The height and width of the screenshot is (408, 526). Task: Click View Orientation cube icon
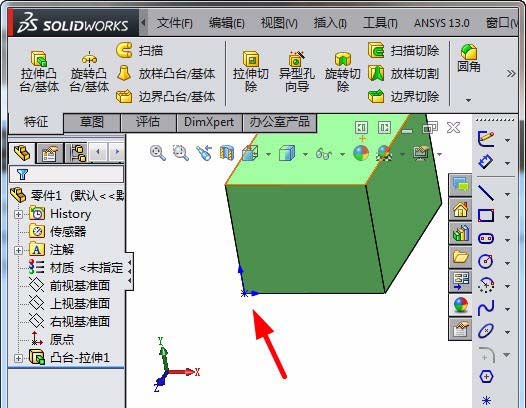pos(250,153)
